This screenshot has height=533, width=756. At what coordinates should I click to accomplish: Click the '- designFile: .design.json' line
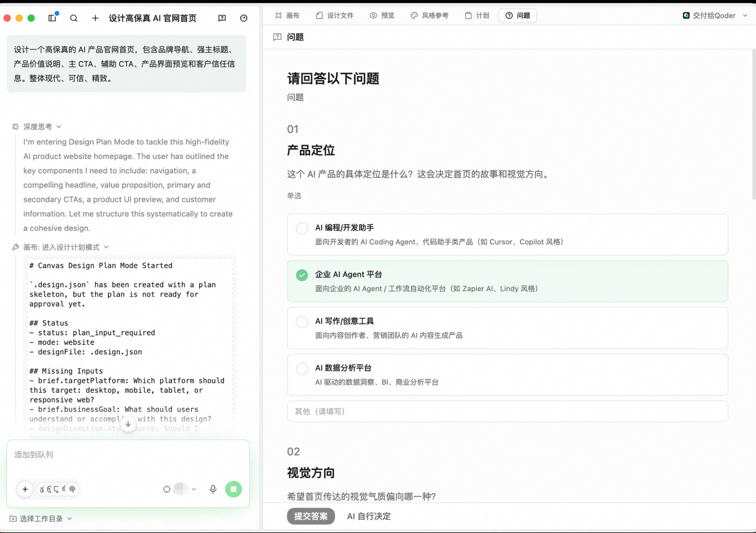point(86,352)
